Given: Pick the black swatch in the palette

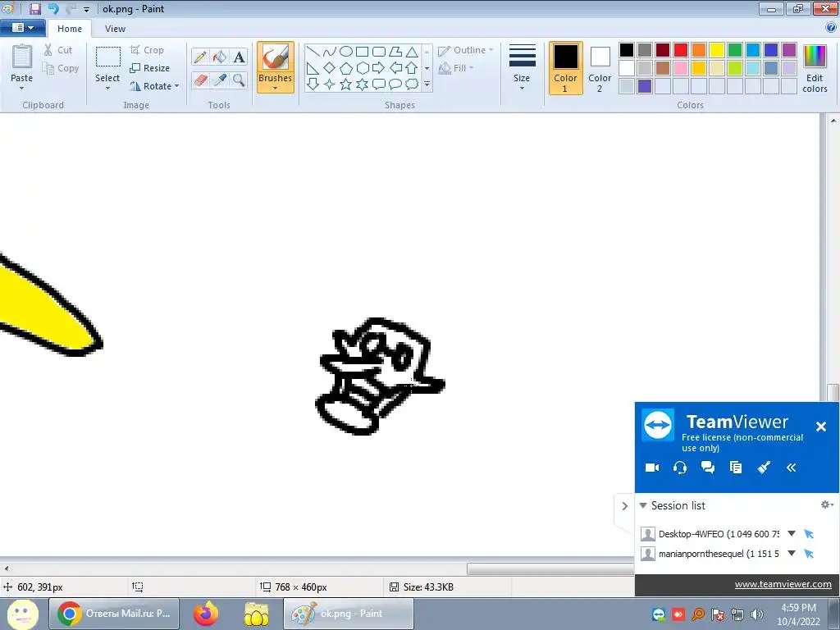Looking at the screenshot, I should coord(627,50).
